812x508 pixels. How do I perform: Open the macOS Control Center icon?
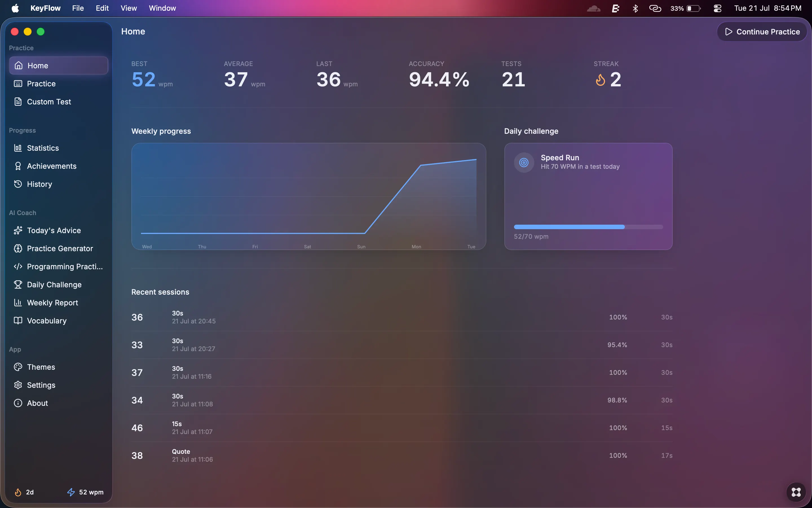(x=717, y=8)
